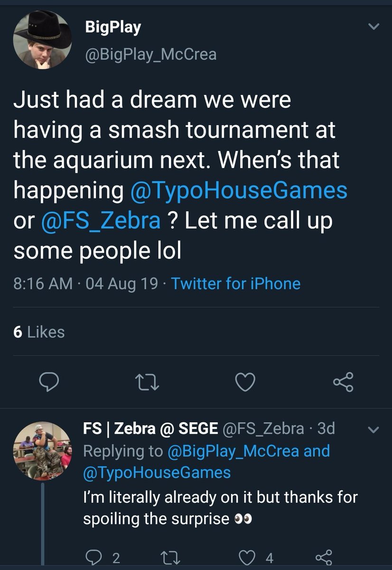The height and width of the screenshot is (570, 392).
Task: Reply to FS Zebra's tweet
Action: click(92, 555)
